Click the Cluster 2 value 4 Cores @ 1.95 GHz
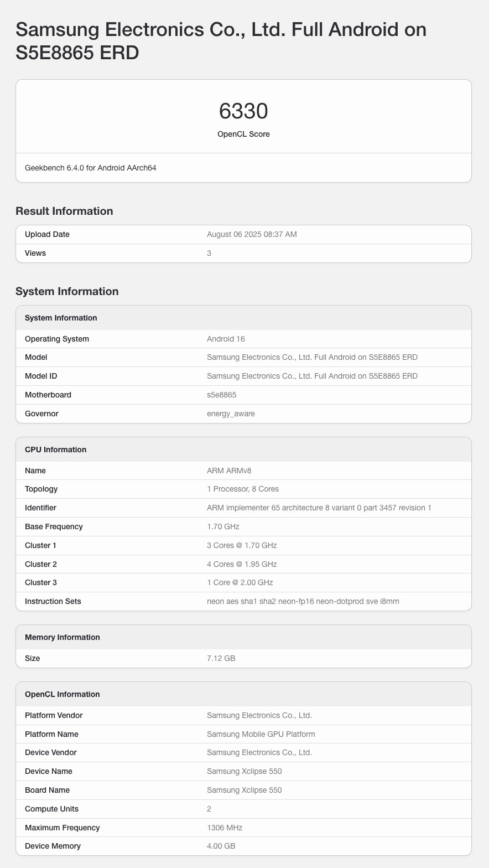Screen dimensions: 489x868 [x=242, y=564]
